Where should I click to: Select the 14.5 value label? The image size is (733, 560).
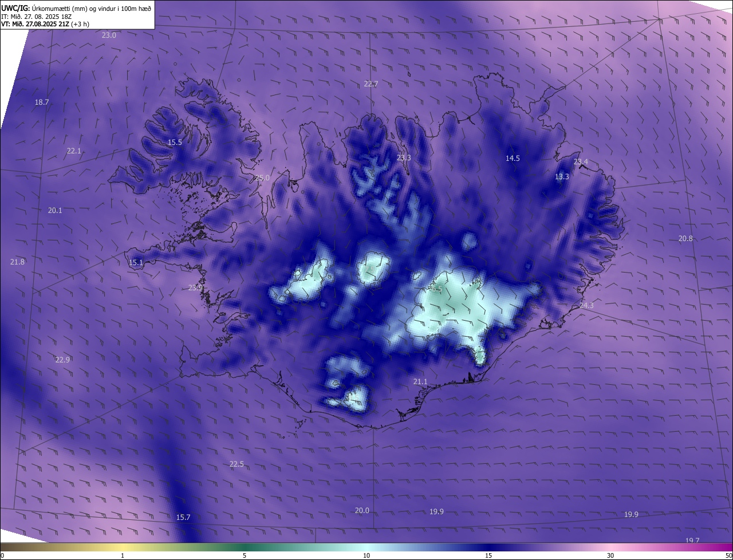coord(513,159)
